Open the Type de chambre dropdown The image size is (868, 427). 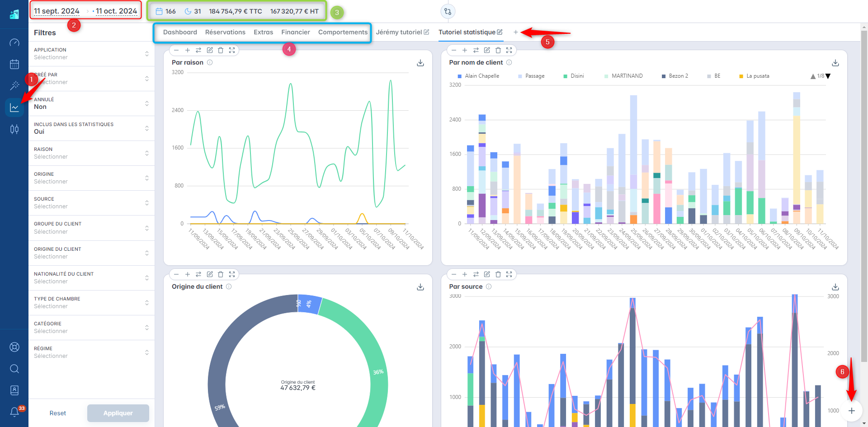(91, 303)
